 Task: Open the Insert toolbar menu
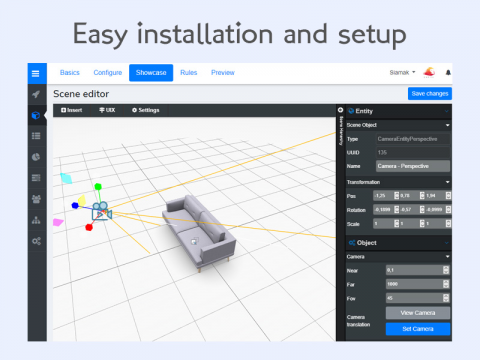pos(71,110)
